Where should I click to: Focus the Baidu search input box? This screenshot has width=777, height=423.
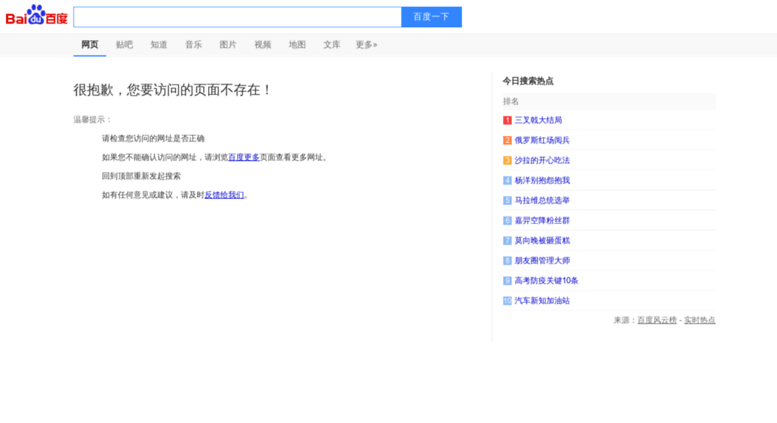click(237, 17)
